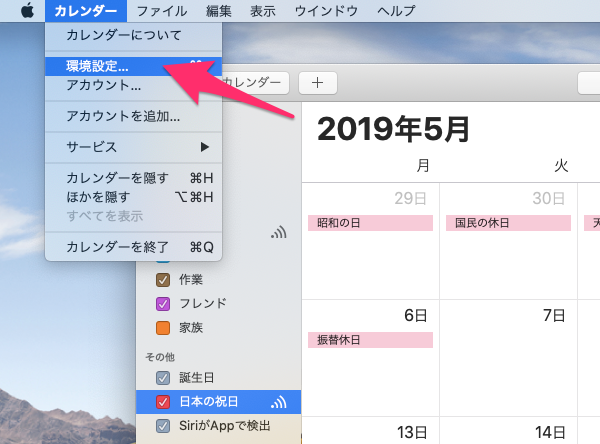
Task: Open the ヘルプ menu
Action: [396, 11]
